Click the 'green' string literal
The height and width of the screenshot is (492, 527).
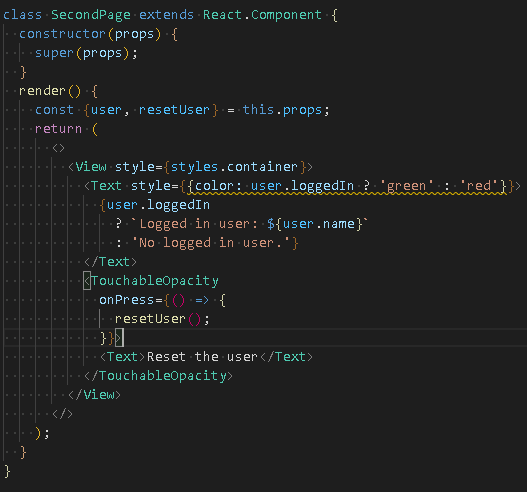point(406,186)
